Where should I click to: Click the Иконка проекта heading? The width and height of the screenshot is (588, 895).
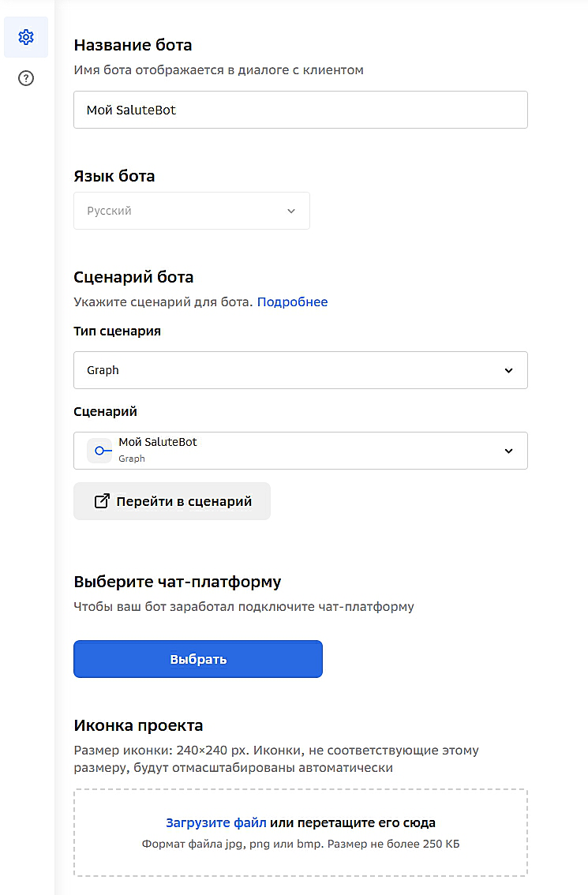[x=138, y=725]
